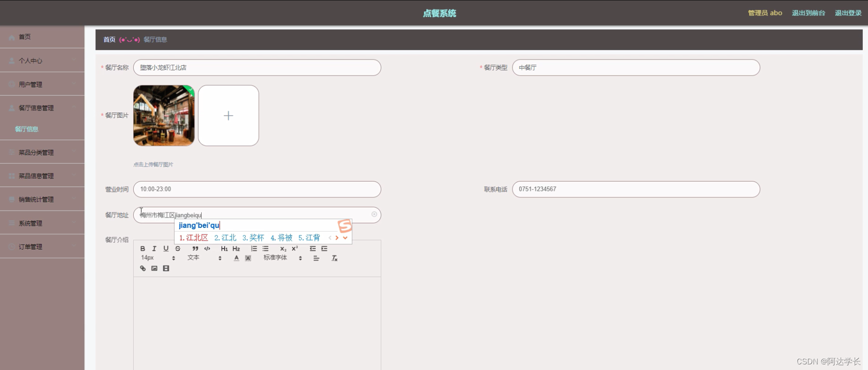Open the 文本 heading style dropdown

(204, 258)
